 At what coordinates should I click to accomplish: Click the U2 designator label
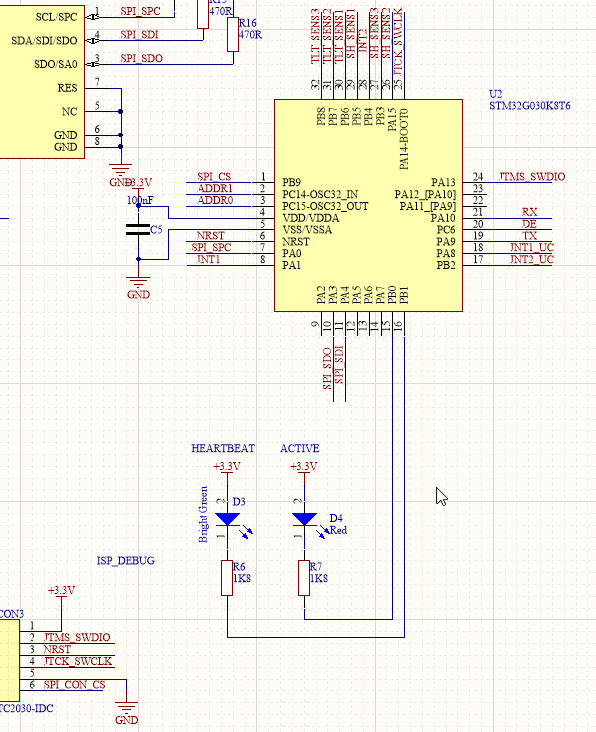click(496, 94)
